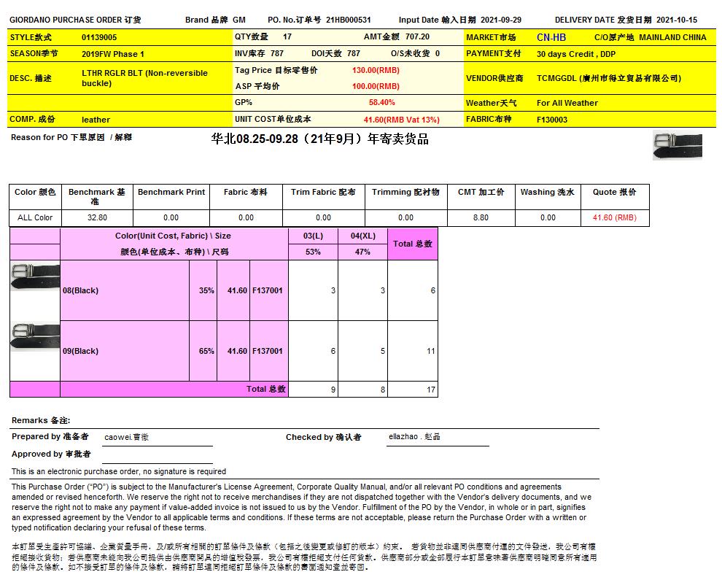The height and width of the screenshot is (588, 722).
Task: Click the Tag Price value 130.00(RMB)
Action: pyautogui.click(x=375, y=70)
